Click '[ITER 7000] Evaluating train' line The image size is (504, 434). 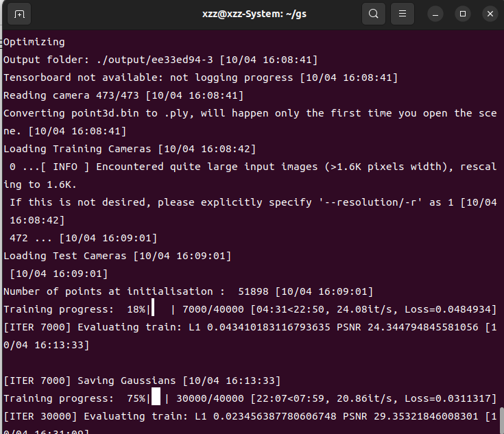250,336
